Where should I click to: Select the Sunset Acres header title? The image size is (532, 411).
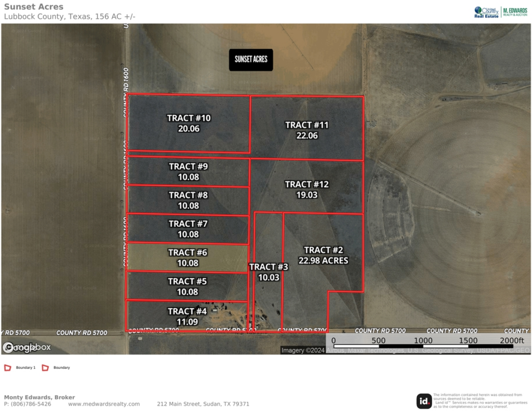33,6
